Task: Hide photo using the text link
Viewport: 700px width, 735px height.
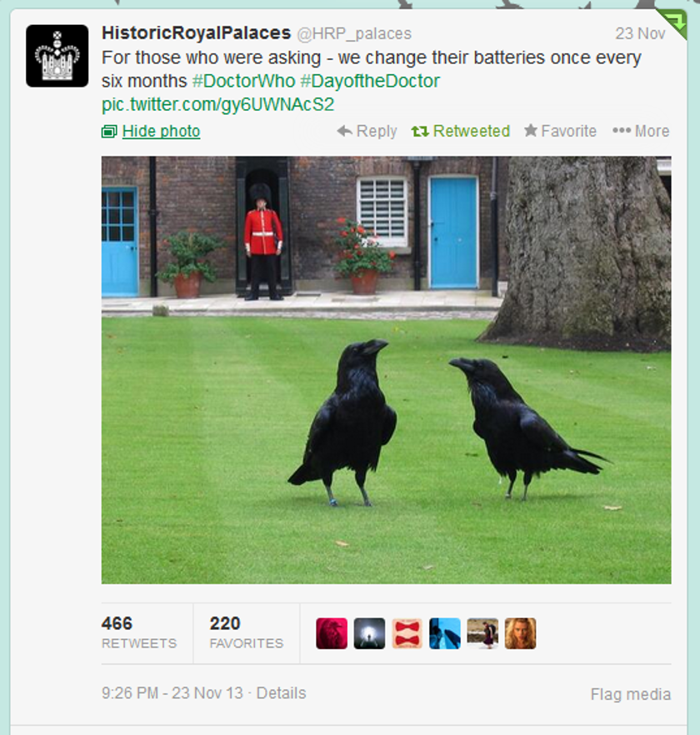Action: (161, 132)
